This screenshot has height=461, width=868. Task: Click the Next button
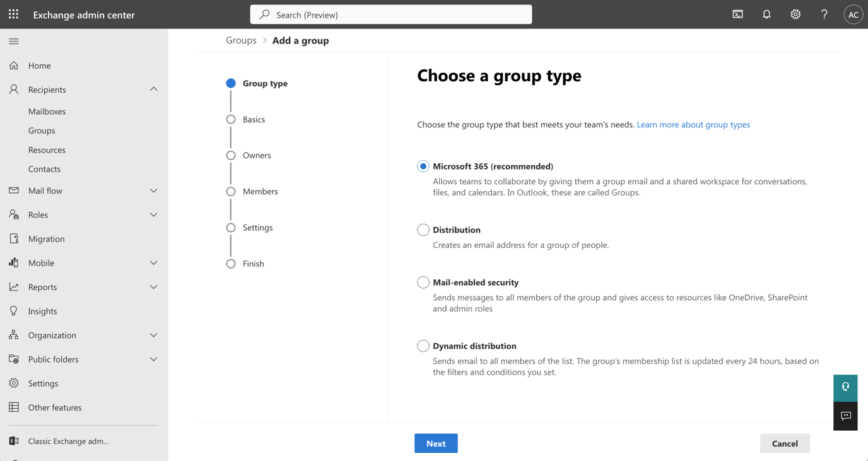436,443
